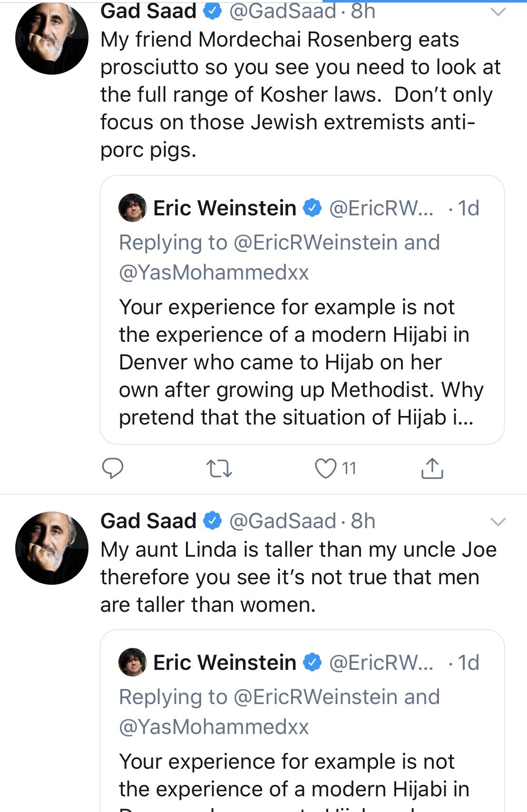527x812 pixels.
Task: Expand the first tweet's options chevron
Action: pos(498,12)
